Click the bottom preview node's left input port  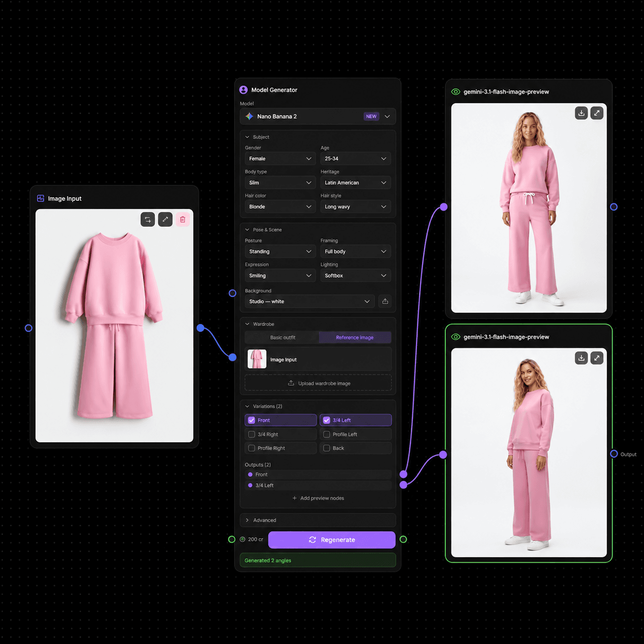tap(443, 454)
